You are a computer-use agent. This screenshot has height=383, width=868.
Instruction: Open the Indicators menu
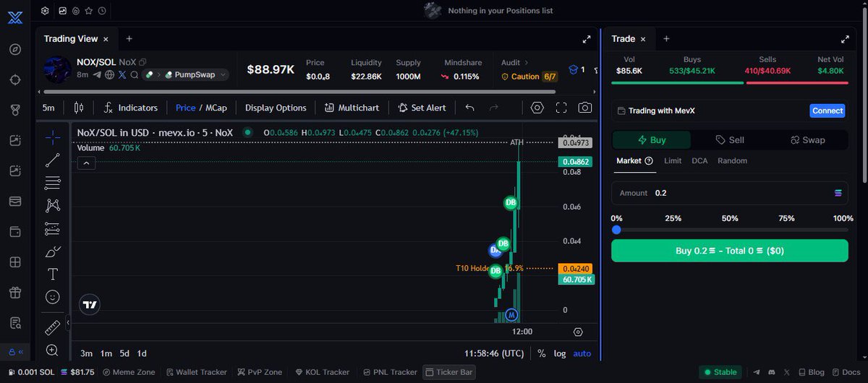tap(129, 108)
